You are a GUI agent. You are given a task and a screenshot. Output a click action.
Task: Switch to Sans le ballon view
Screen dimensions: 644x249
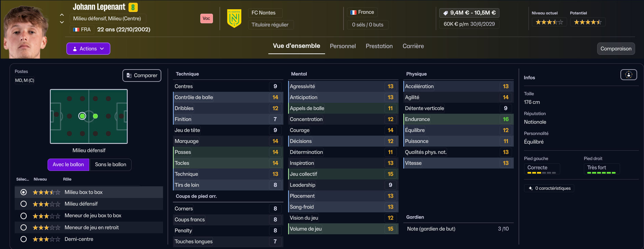click(110, 164)
